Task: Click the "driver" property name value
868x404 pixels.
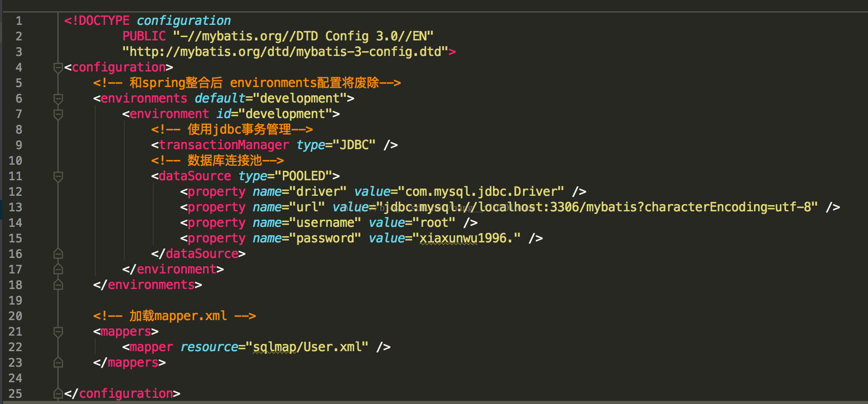Action: click(318, 192)
